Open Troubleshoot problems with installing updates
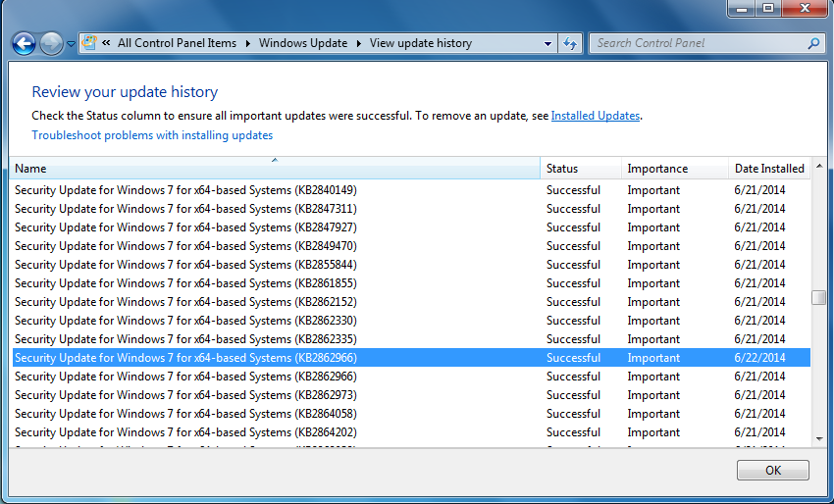The width and height of the screenshot is (834, 504). pyautogui.click(x=152, y=135)
